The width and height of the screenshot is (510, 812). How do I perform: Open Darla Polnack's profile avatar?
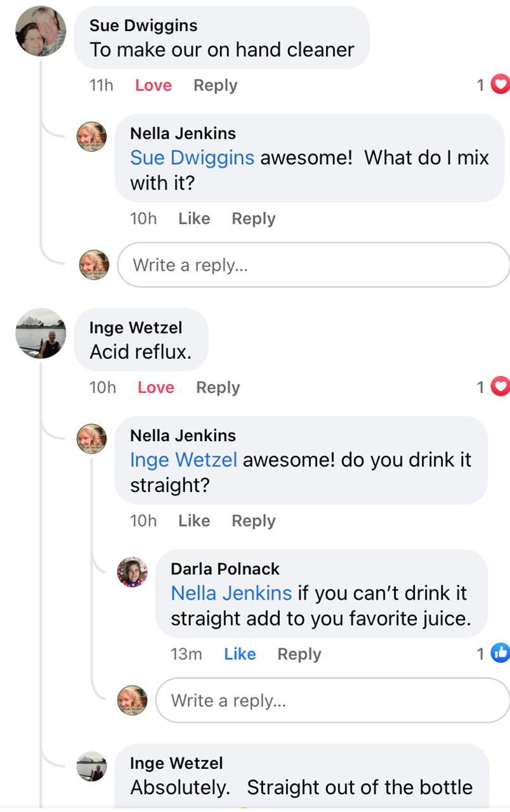tap(133, 572)
